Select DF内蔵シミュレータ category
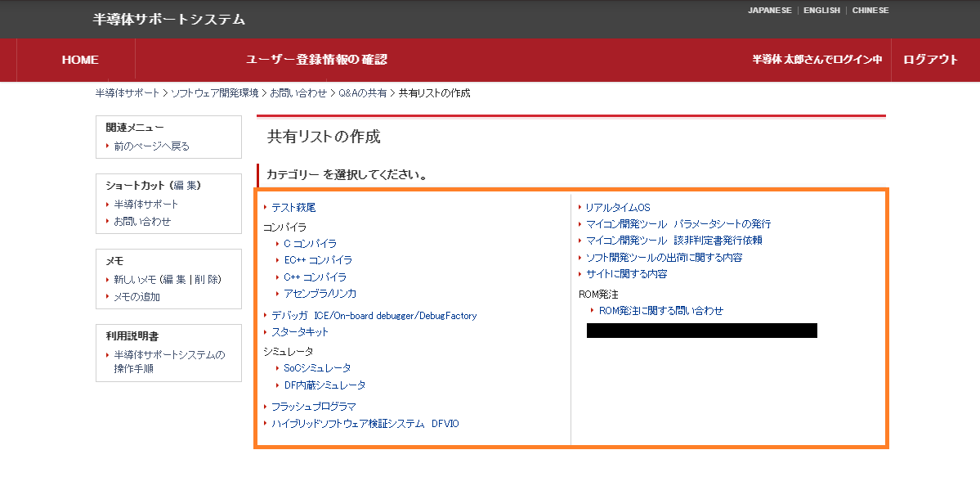 click(x=324, y=385)
